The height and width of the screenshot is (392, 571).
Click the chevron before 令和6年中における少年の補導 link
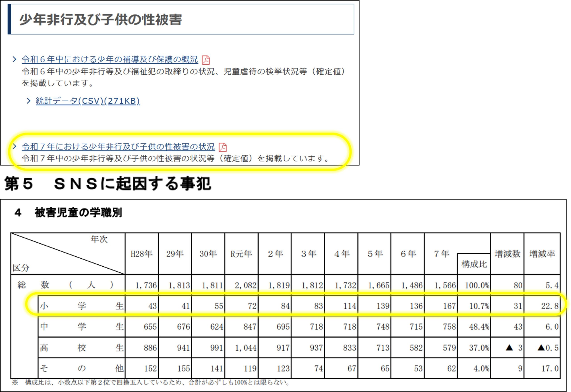point(14,59)
